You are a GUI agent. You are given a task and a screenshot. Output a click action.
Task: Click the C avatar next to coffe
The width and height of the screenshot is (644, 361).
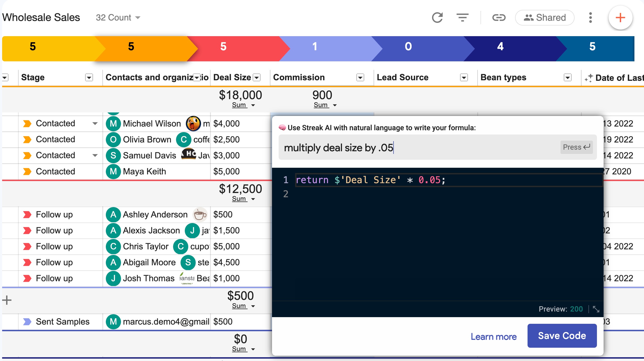coord(183,140)
